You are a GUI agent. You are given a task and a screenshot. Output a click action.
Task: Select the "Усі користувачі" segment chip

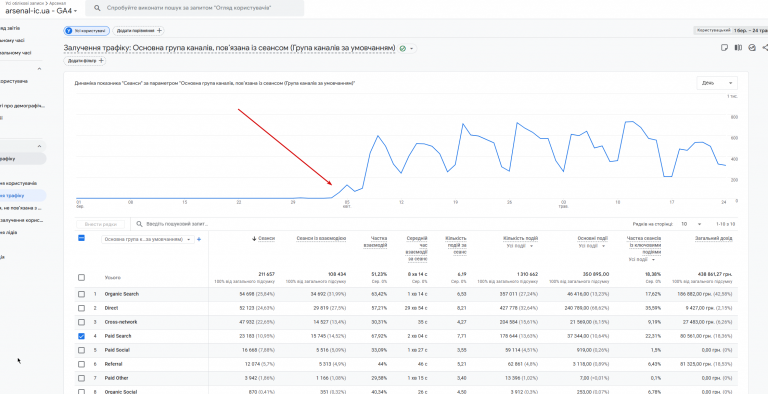[86, 31]
